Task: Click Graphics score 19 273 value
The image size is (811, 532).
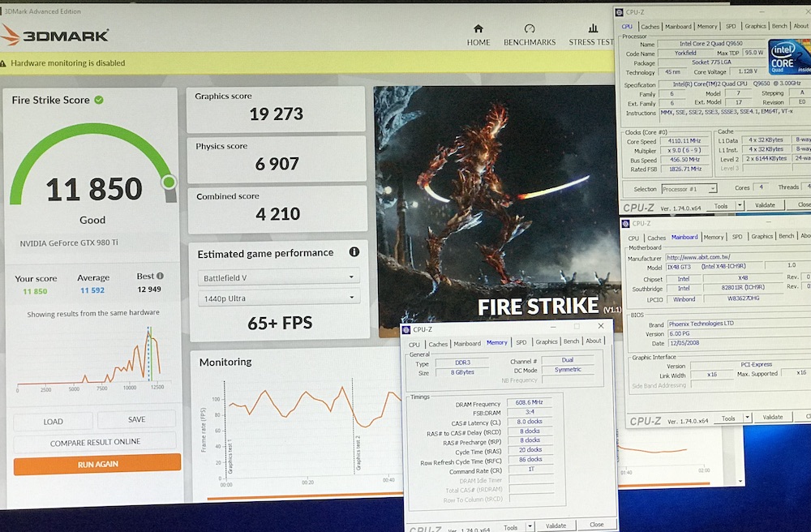Action: pos(277,114)
